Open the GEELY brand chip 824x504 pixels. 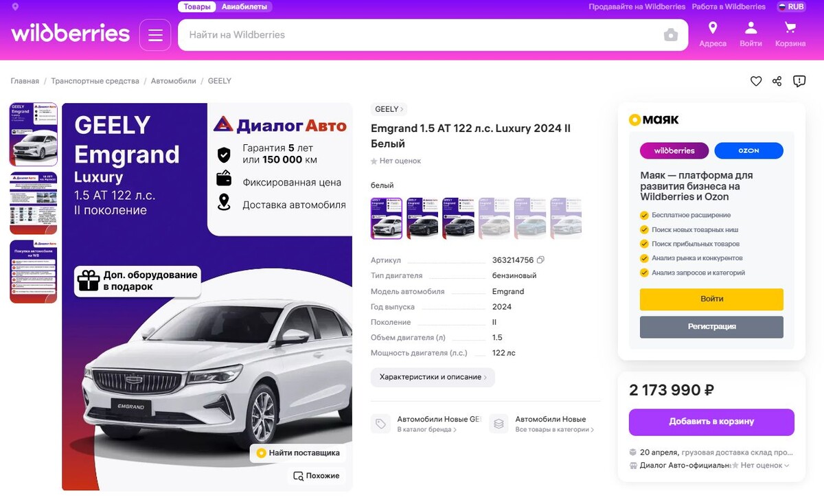click(389, 109)
